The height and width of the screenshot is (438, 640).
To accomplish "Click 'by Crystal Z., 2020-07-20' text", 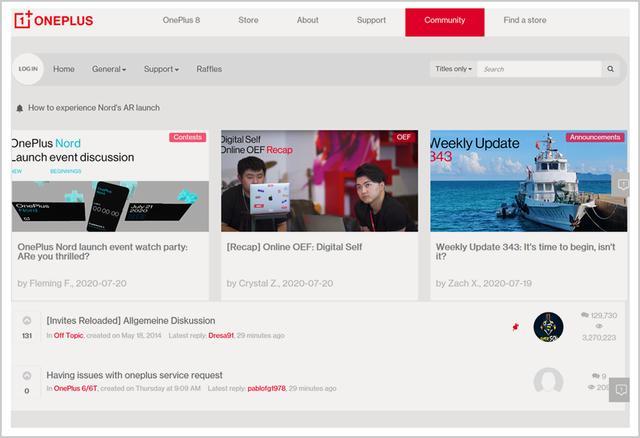I will [280, 283].
